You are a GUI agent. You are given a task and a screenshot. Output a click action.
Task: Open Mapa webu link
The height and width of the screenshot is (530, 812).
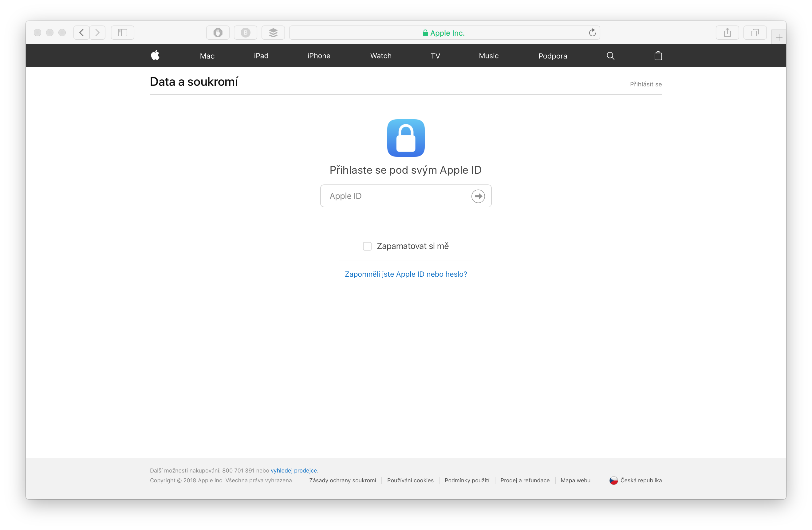(575, 480)
